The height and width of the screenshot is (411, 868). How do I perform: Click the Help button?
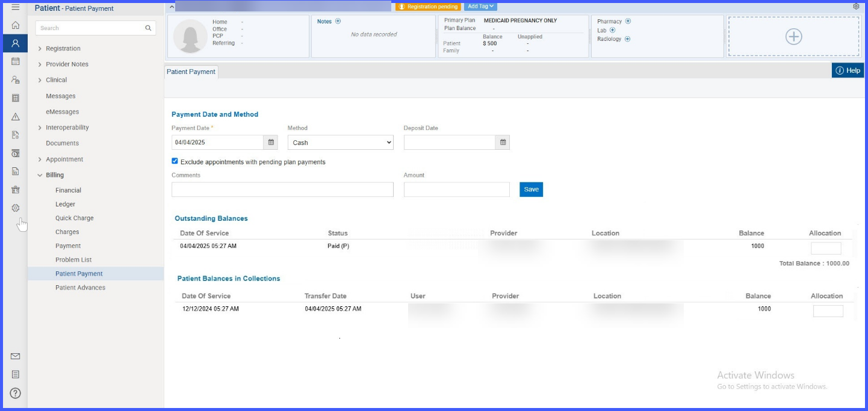click(848, 70)
